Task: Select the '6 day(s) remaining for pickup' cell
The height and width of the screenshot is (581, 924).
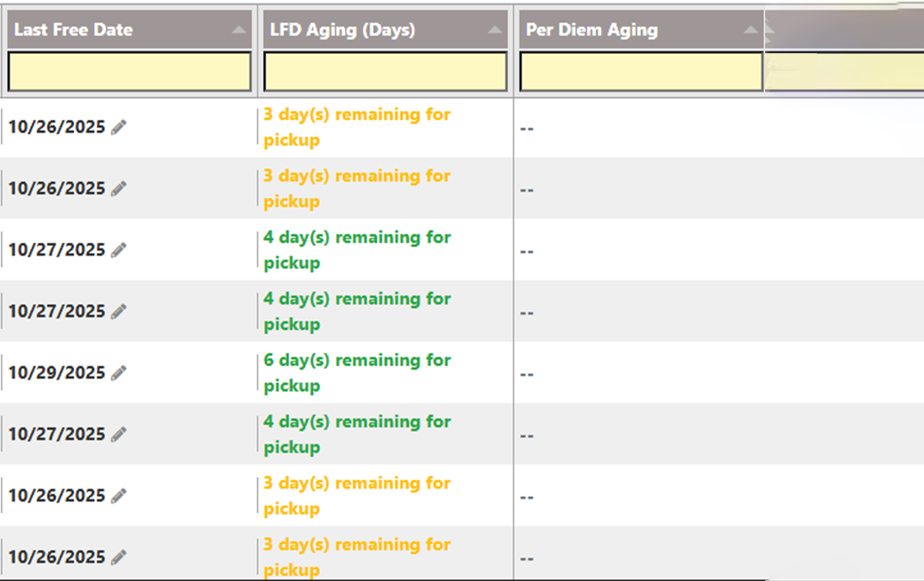Action: 357,373
